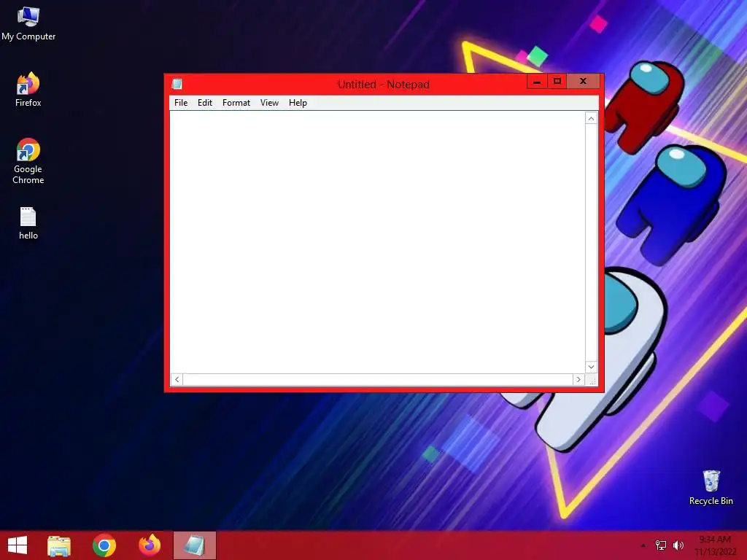Select the Recycle Bin desktop icon

click(711, 488)
